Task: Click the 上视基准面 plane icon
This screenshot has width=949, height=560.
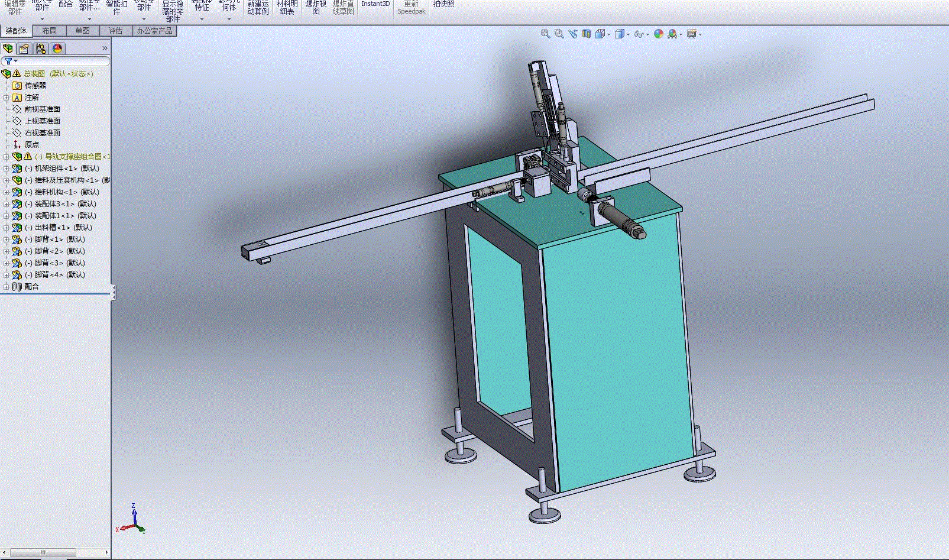Action: 17,121
